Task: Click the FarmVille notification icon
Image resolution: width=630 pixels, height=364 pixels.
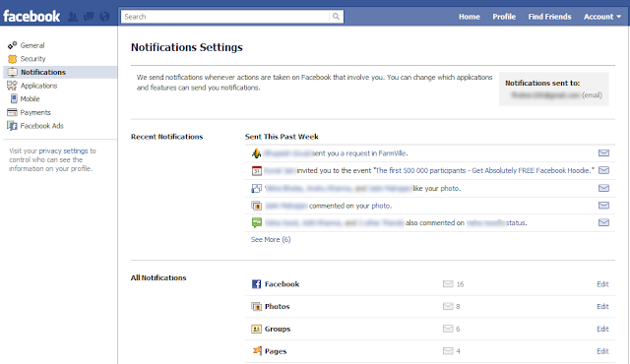Action: (x=256, y=153)
